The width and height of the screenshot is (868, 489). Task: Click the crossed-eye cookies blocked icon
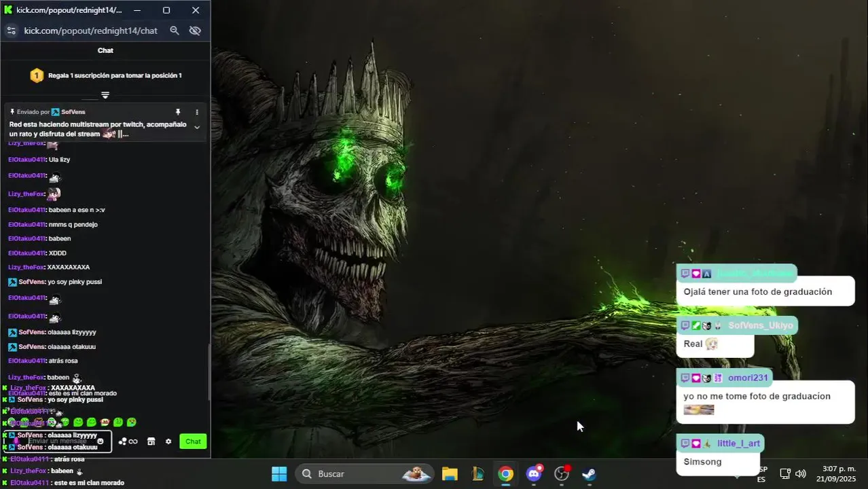[x=196, y=31]
